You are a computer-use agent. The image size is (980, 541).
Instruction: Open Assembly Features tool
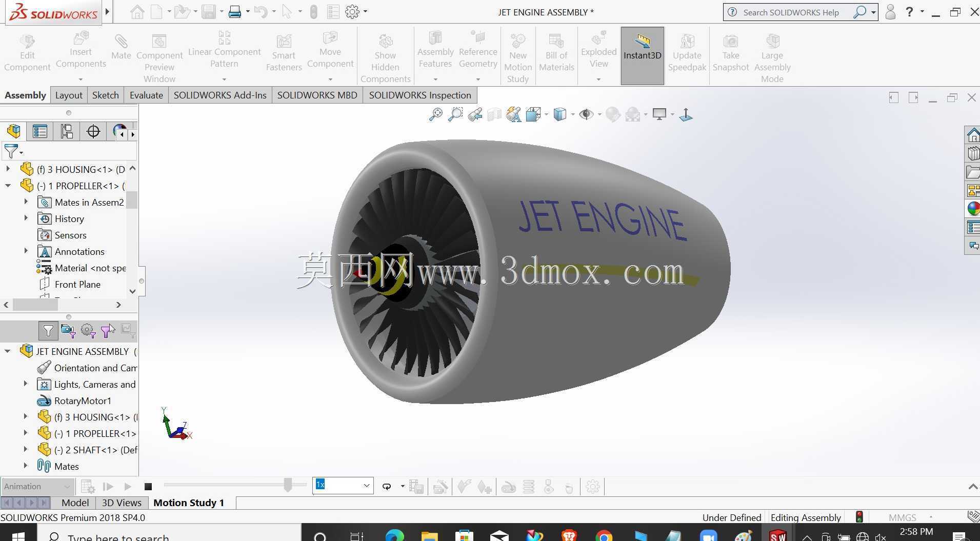point(435,50)
